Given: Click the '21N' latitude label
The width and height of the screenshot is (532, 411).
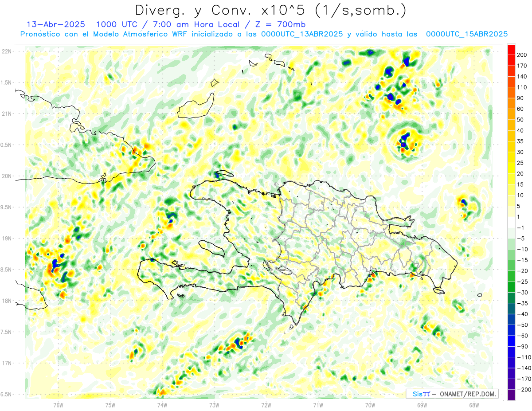Looking at the screenshot, I should (7, 114).
